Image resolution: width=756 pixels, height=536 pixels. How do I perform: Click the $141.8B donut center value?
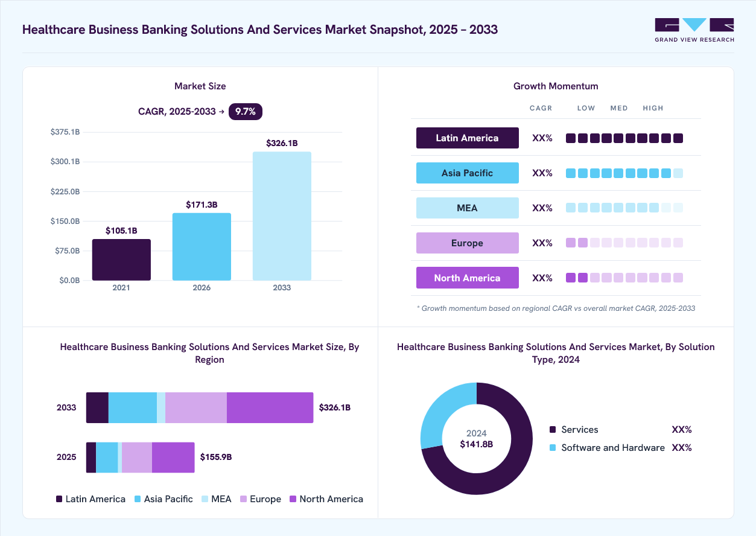pos(477,444)
